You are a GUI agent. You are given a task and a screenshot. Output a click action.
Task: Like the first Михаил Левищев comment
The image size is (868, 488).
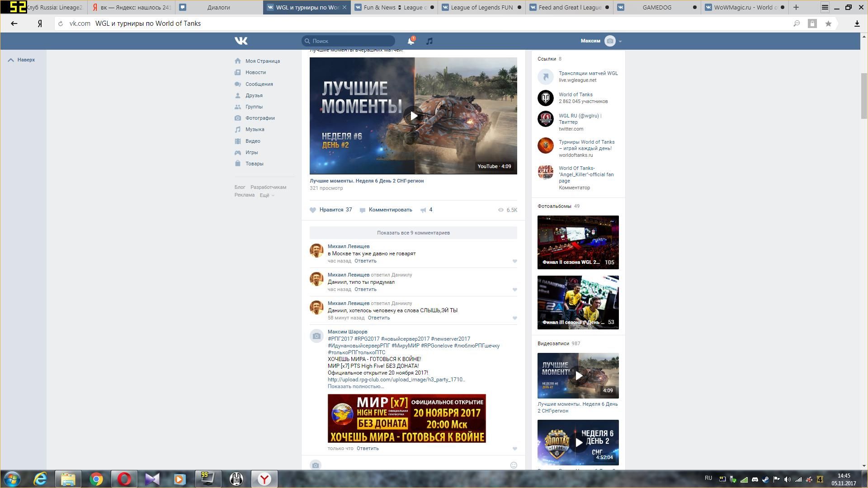tap(514, 261)
